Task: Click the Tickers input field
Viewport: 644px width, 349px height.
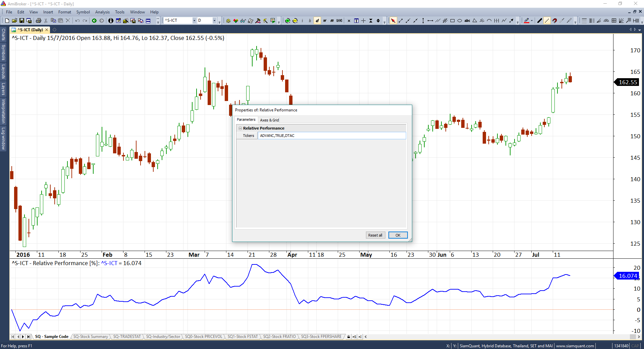Action: (x=331, y=136)
